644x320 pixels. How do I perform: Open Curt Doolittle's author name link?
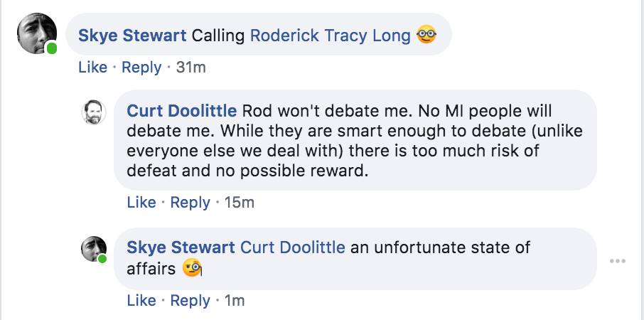pyautogui.click(x=182, y=112)
